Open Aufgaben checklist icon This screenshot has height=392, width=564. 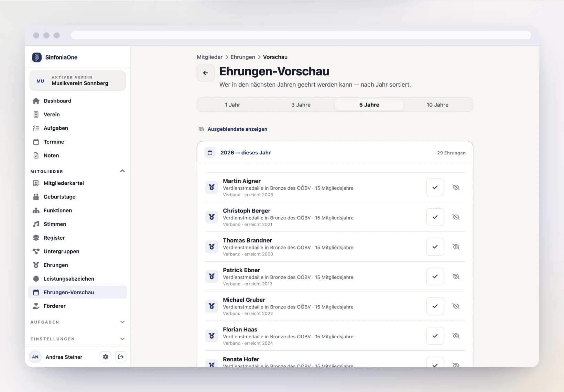36,128
